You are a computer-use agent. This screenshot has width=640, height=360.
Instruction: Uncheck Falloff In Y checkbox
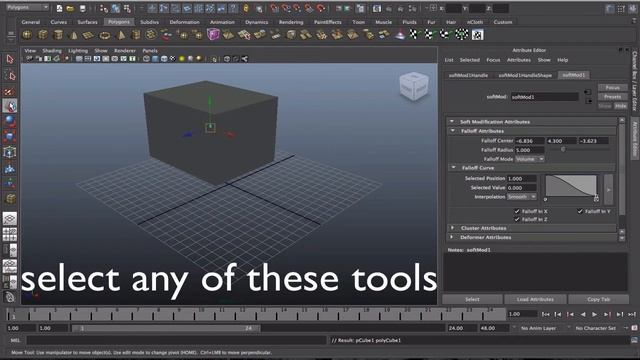click(580, 211)
